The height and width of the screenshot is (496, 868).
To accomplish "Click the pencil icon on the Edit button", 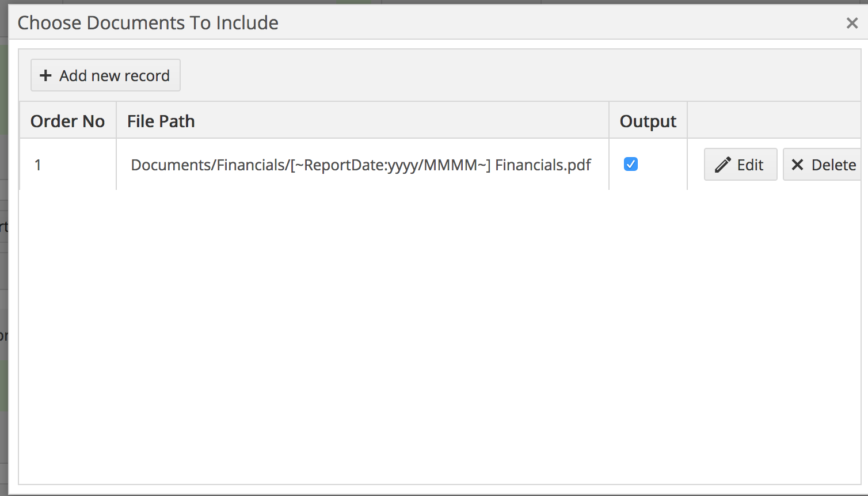I will tap(722, 164).
